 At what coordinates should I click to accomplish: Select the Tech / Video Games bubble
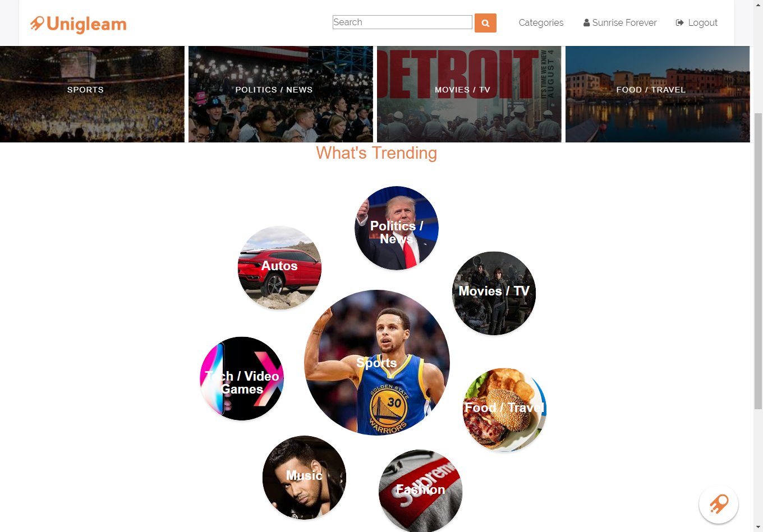[x=242, y=378]
